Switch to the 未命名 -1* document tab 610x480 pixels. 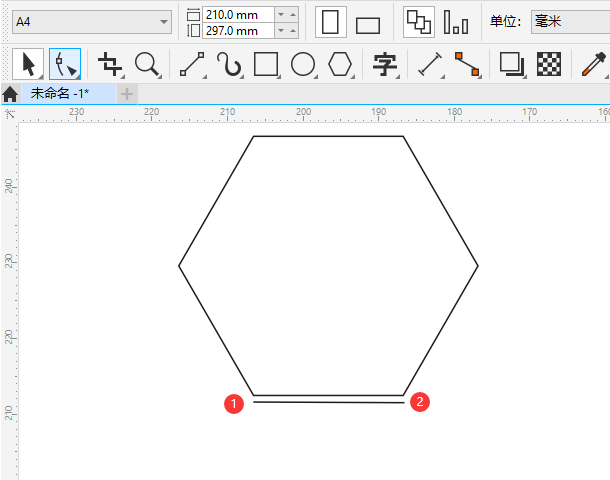coord(60,93)
